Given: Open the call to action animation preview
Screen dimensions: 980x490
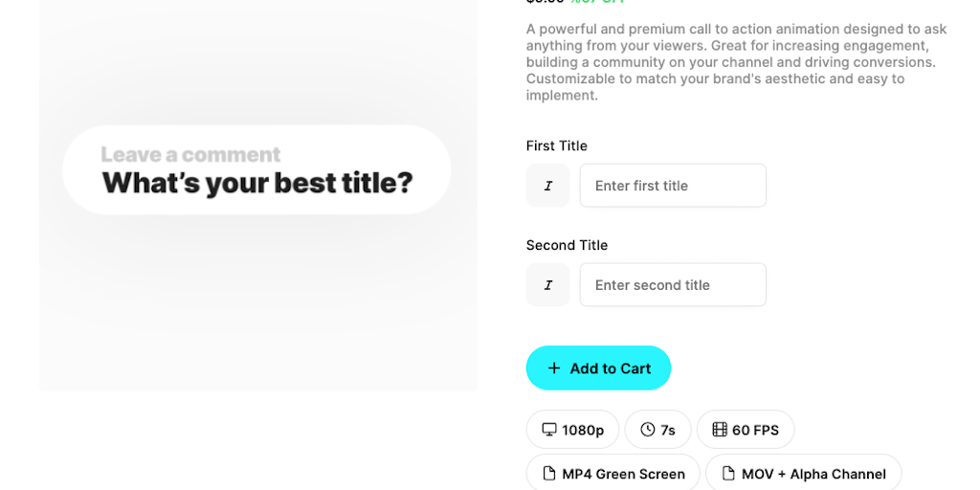Looking at the screenshot, I should coord(257,287).
